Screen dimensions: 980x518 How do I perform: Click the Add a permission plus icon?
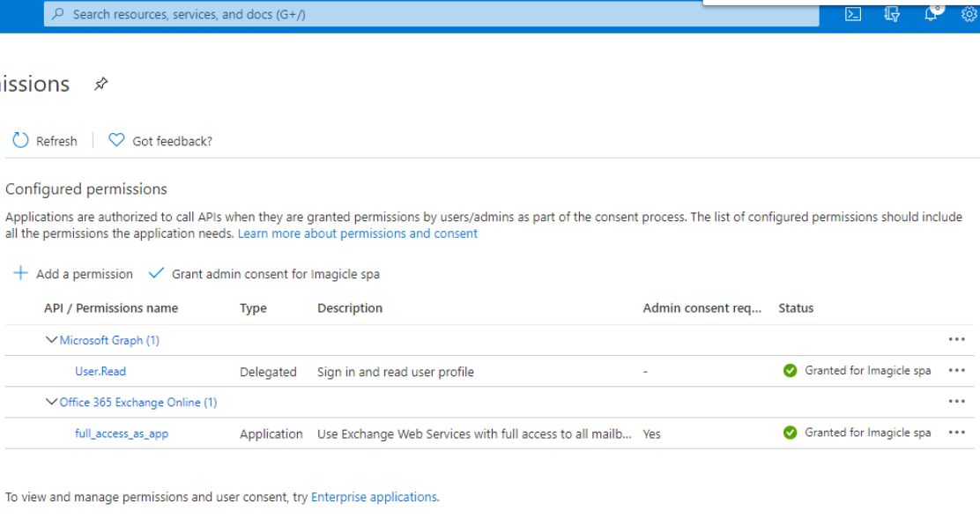tap(20, 274)
